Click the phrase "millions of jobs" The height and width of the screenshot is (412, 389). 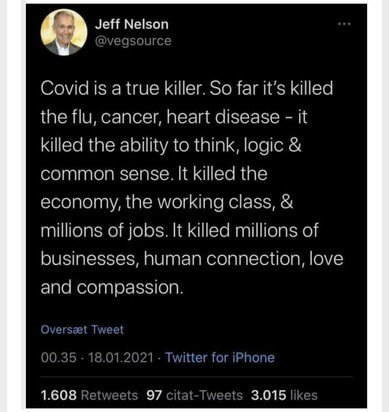(103, 231)
